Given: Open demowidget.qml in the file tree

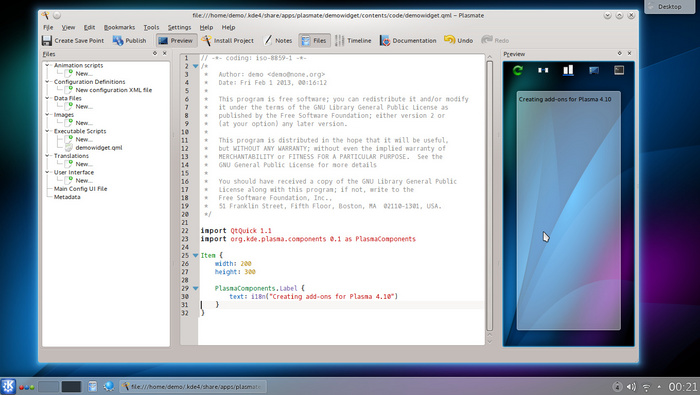Looking at the screenshot, I should coord(99,148).
